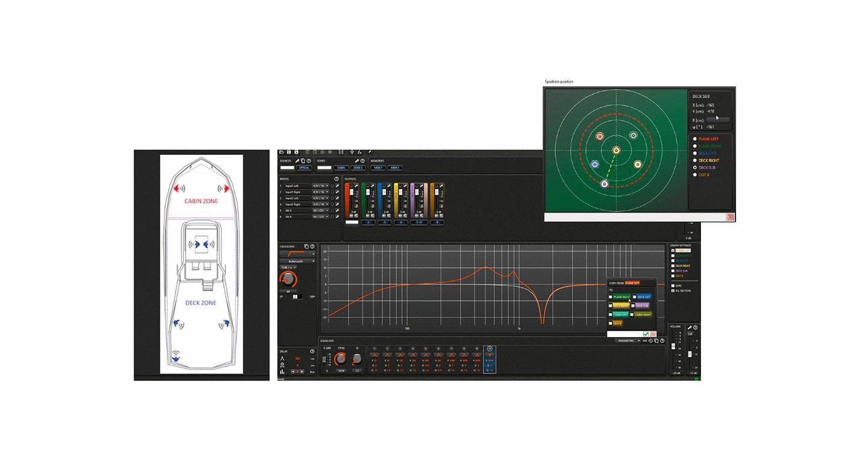This screenshot has height=463, width=868.
Task: Uncheck EQ SECTION in Graph Settings
Action: [x=673, y=291]
